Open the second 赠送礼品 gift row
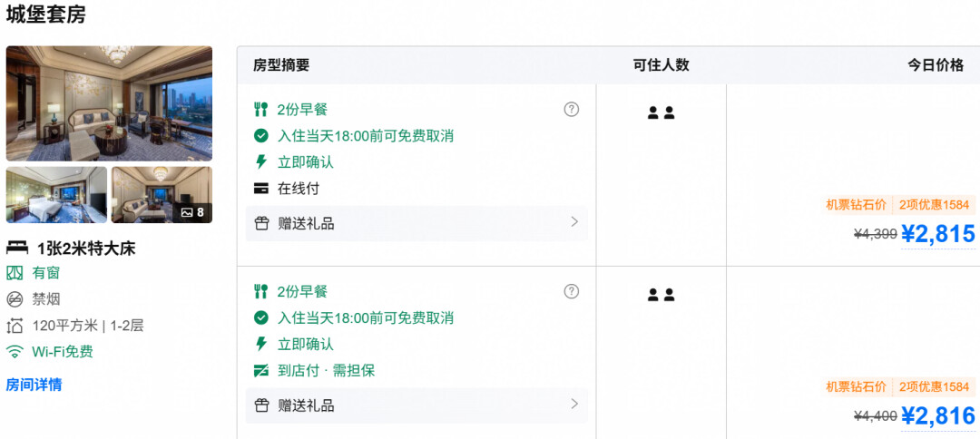 [x=416, y=405]
